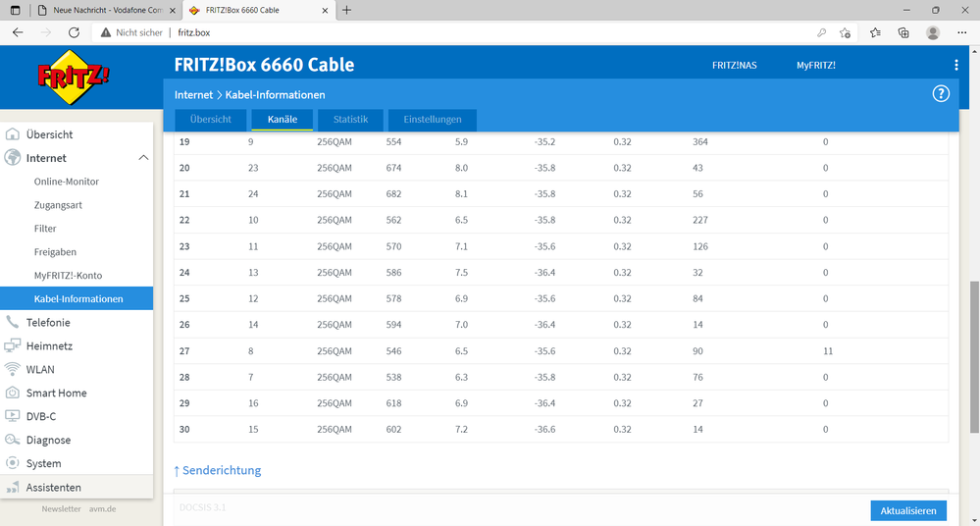980x526 pixels.
Task: Open browser favorites list icon
Action: coord(875,32)
